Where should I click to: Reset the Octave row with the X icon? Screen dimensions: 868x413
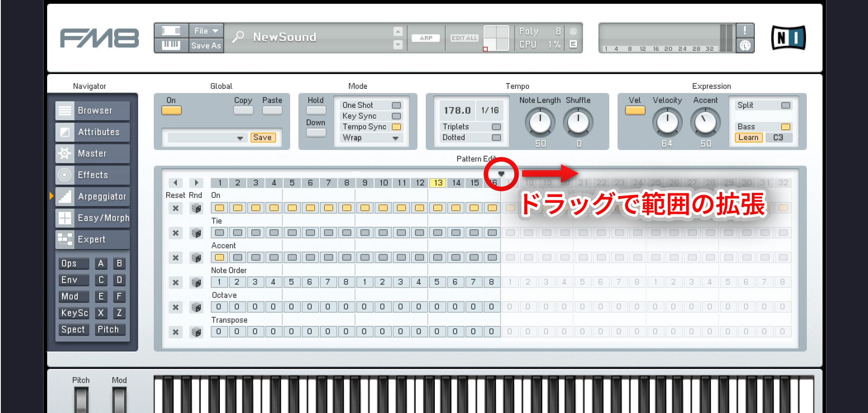[x=176, y=307]
